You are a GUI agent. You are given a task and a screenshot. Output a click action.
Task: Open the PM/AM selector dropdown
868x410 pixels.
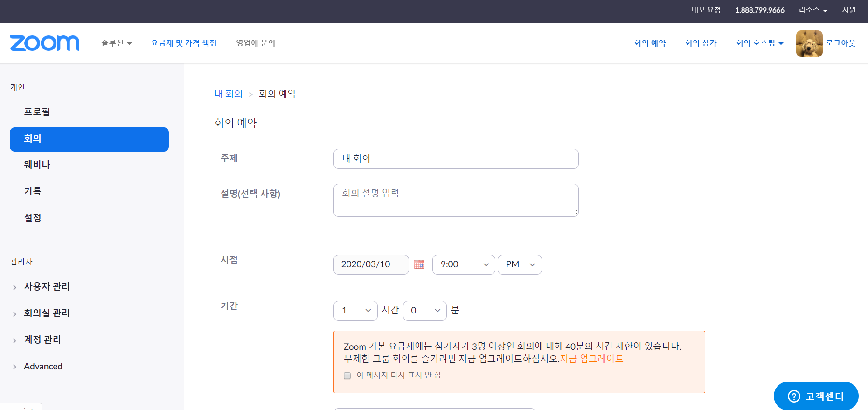[x=520, y=264]
